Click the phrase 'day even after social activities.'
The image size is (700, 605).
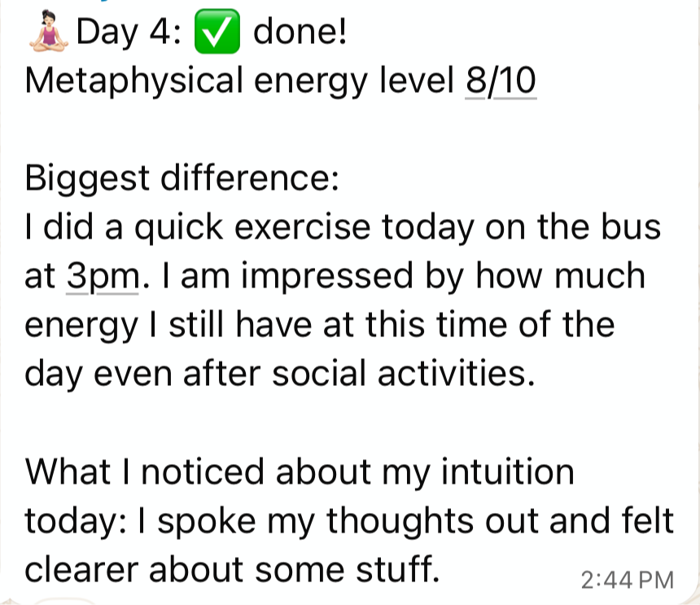point(279,373)
